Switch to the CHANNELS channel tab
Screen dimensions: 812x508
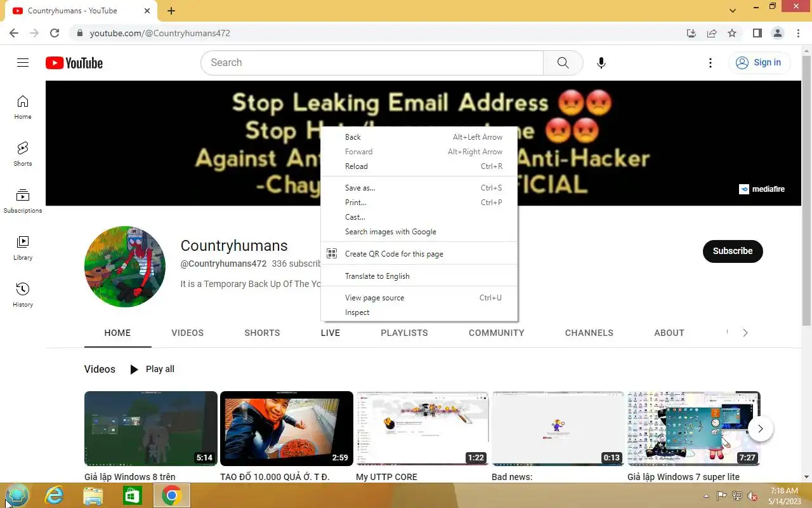(x=589, y=333)
